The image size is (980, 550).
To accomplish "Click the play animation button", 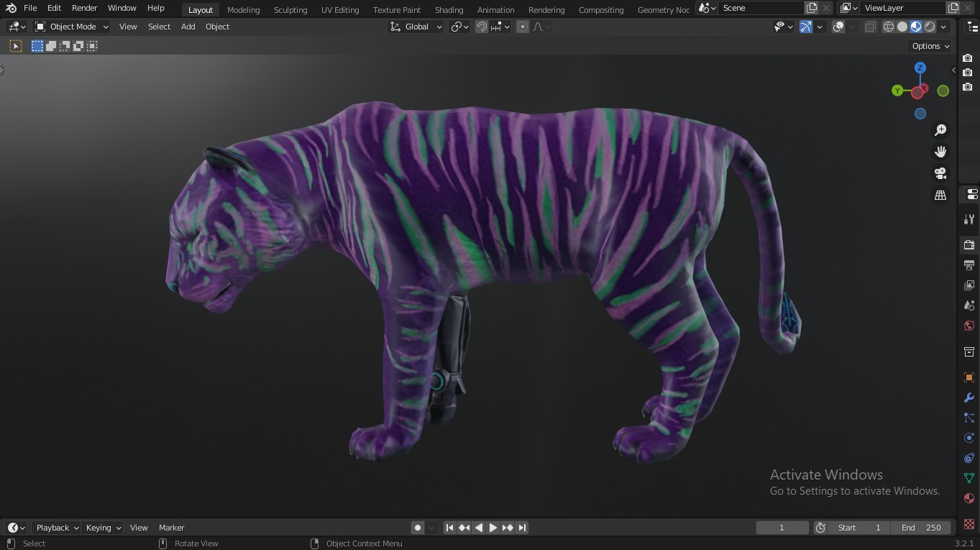I will [x=493, y=528].
